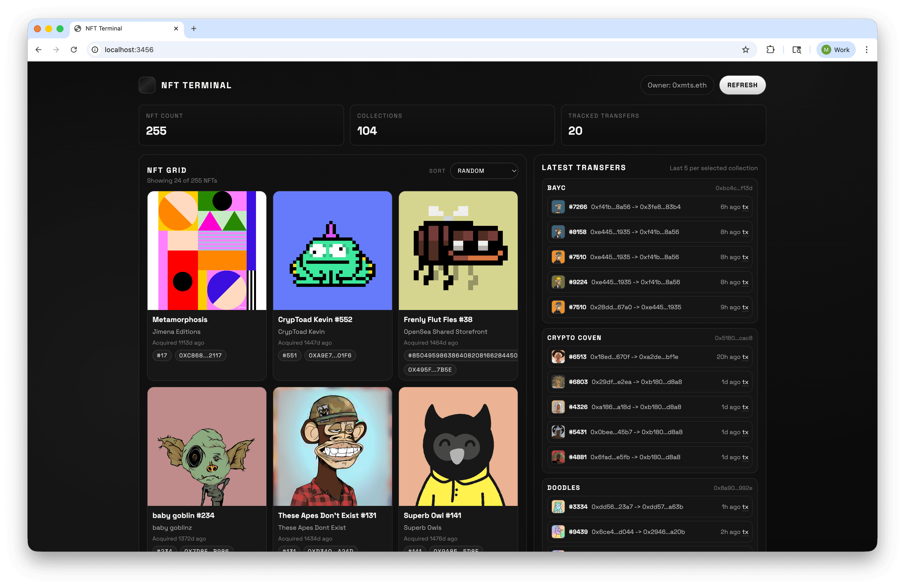The height and width of the screenshot is (588, 905).
Task: Open the Work profile menu
Action: click(x=836, y=50)
